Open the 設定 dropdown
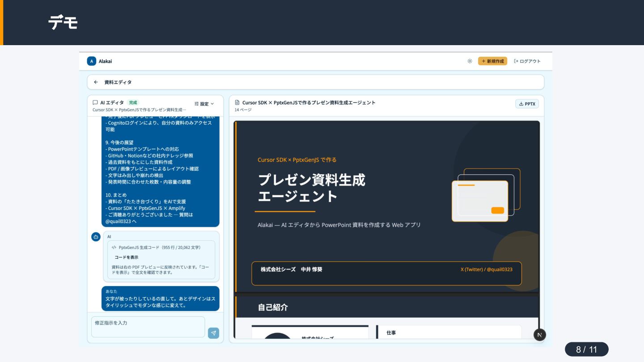The image size is (644, 362). click(x=204, y=104)
